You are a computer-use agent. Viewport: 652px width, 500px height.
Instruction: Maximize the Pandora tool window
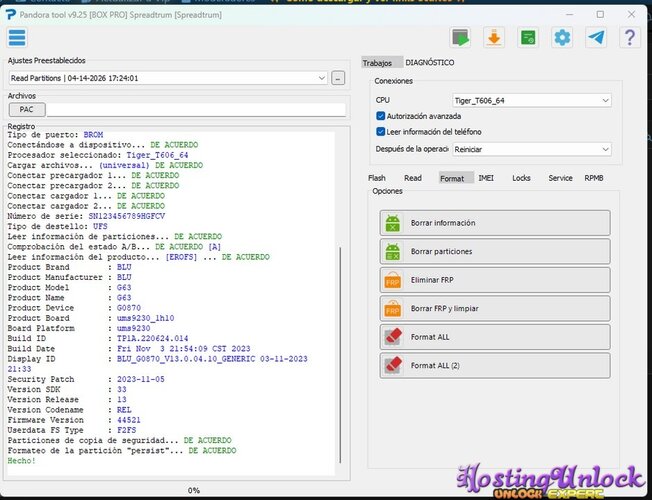[x=600, y=15]
